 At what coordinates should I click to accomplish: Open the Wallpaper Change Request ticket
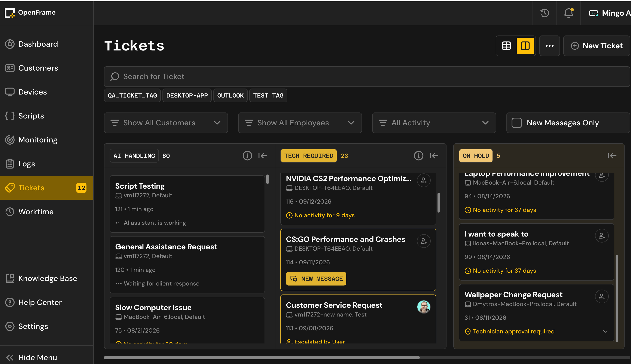point(536,313)
